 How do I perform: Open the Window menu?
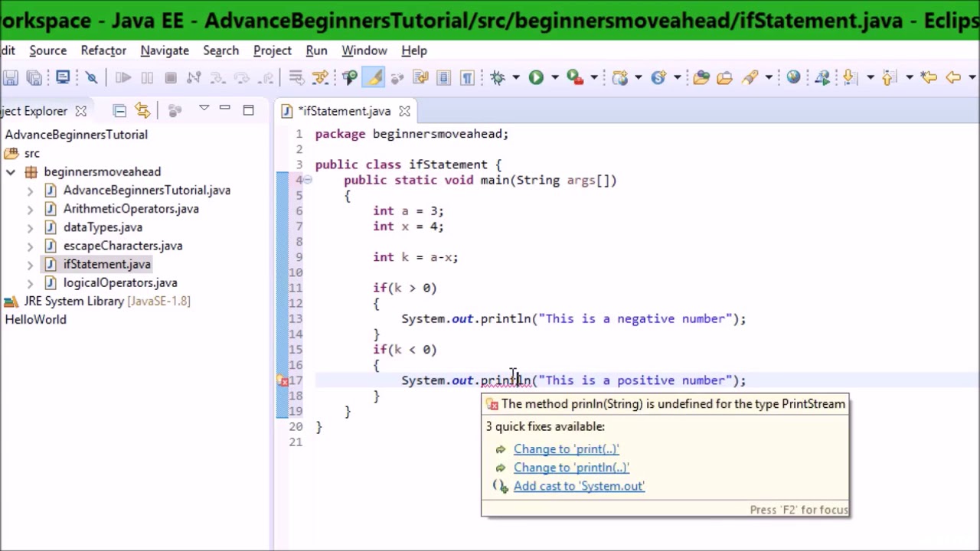pos(364,51)
